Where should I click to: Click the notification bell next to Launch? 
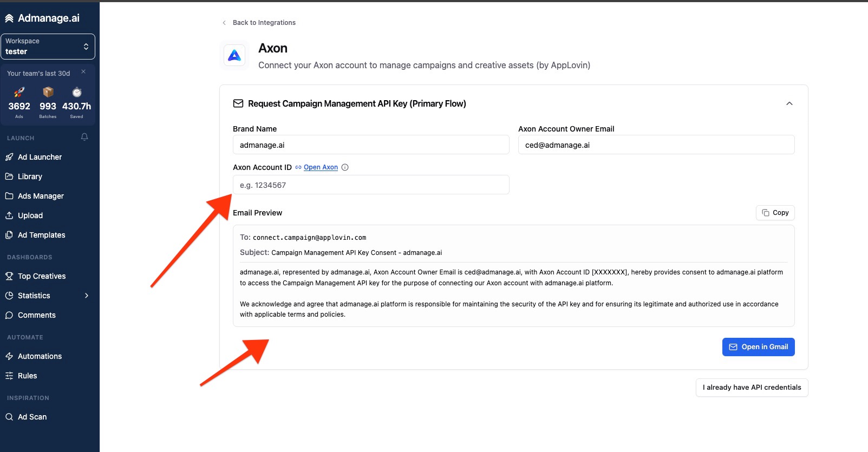tap(84, 137)
